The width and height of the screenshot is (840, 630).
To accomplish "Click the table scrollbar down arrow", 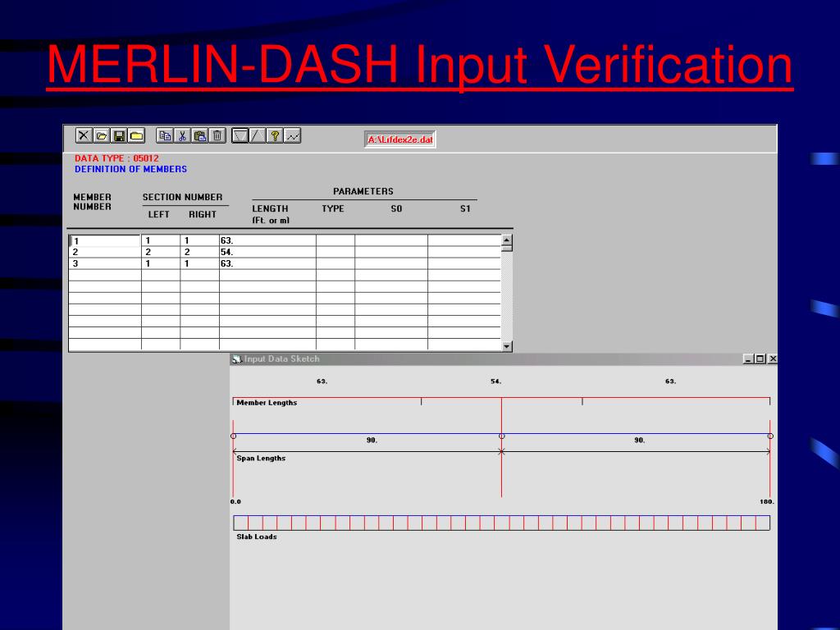I will pyautogui.click(x=507, y=346).
